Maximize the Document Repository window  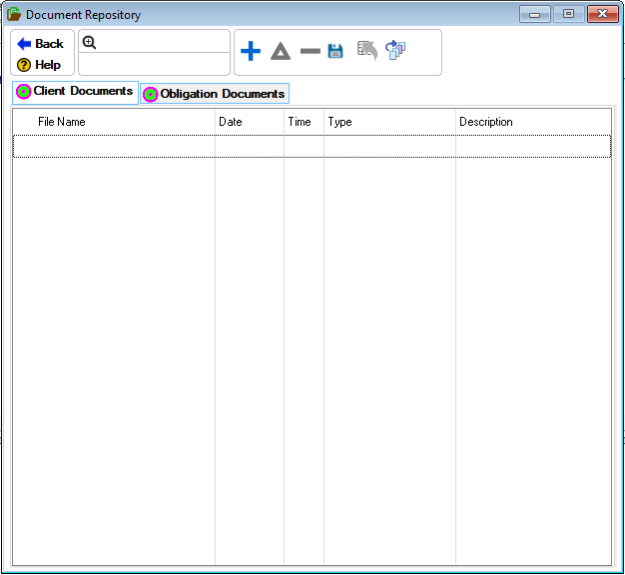[x=568, y=15]
